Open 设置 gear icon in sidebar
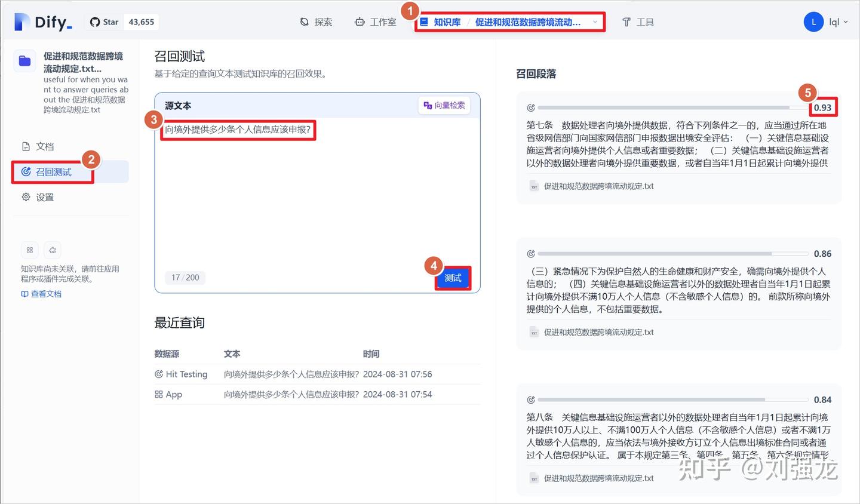This screenshot has width=860, height=504. pyautogui.click(x=25, y=196)
